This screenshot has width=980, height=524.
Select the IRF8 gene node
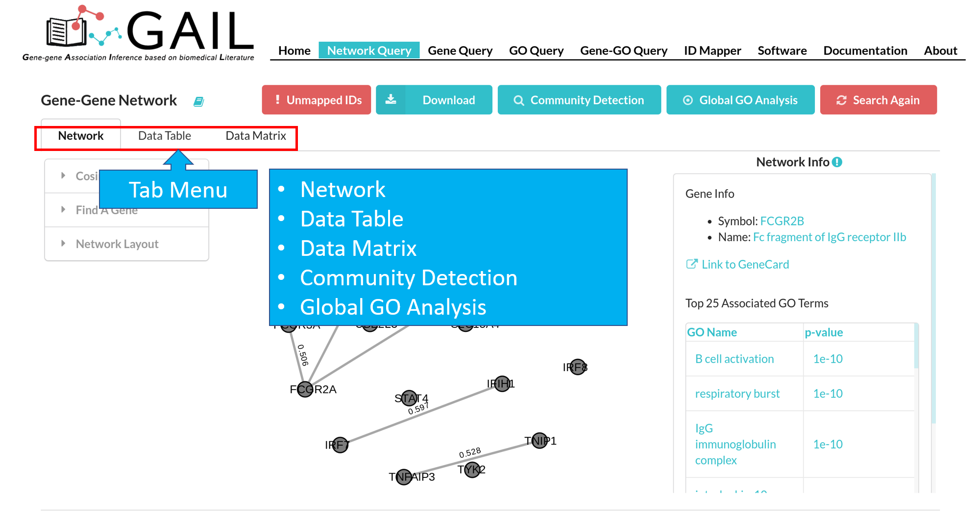pyautogui.click(x=578, y=367)
